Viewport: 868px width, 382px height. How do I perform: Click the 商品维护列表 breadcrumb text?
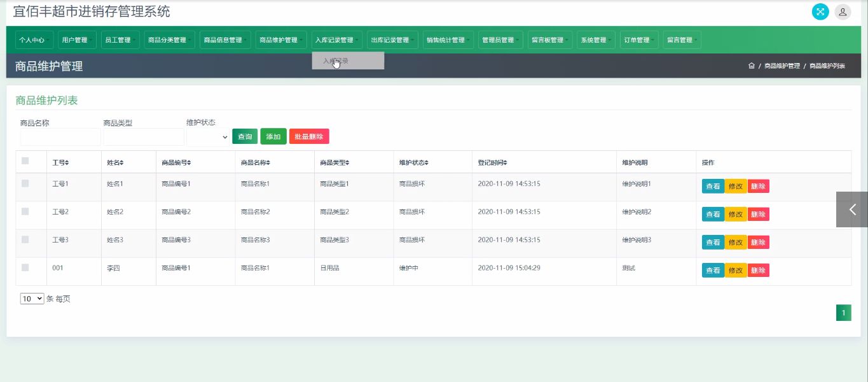click(x=827, y=66)
